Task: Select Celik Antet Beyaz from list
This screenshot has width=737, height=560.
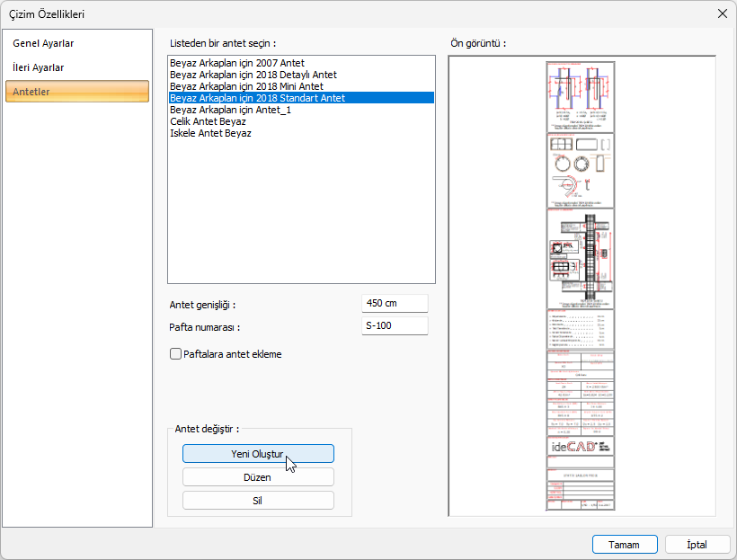Action: pyautogui.click(x=208, y=121)
